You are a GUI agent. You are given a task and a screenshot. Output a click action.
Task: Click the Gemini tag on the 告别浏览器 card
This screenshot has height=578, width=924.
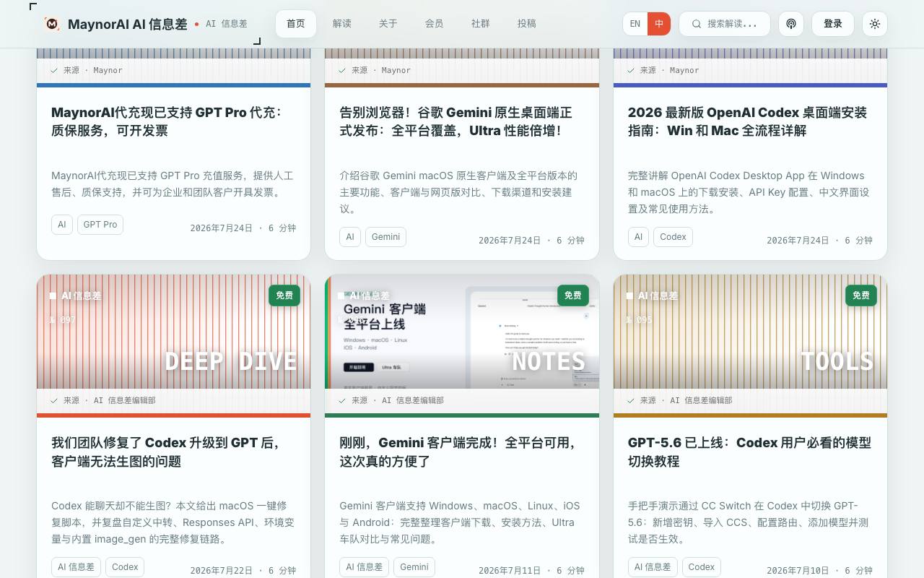pos(386,237)
